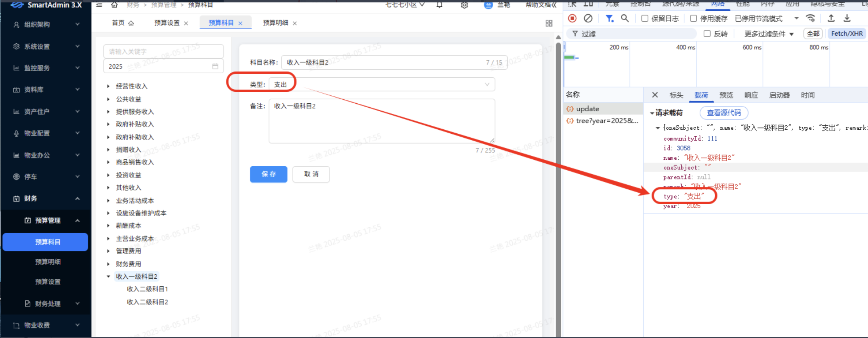This screenshot has height=338, width=868.
Task: Check the 反转 filter checkbox
Action: pos(707,34)
